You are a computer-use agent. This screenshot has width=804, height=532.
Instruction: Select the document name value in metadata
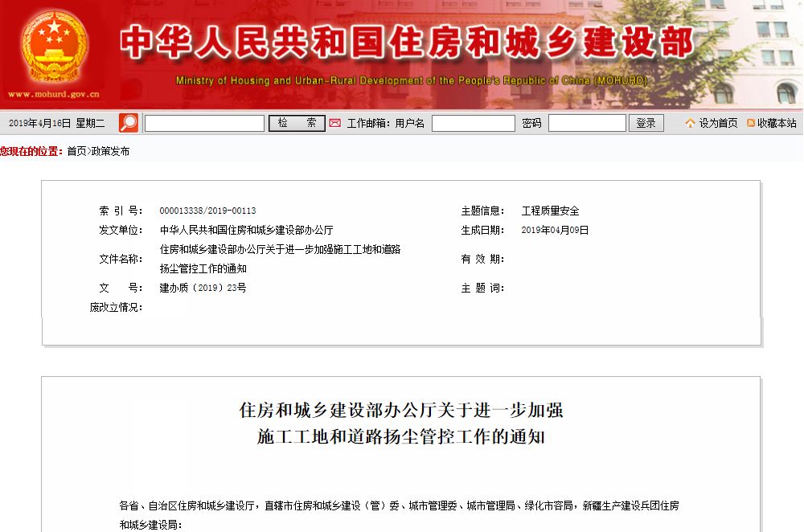click(280, 259)
